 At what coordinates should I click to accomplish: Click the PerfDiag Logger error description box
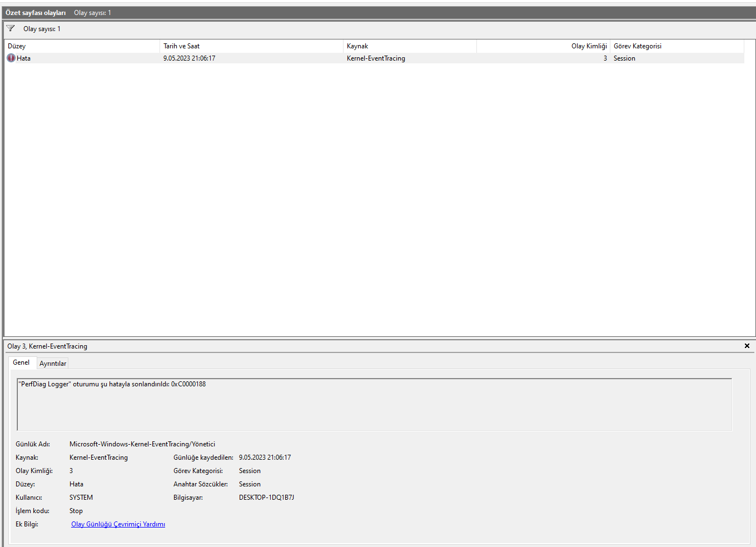click(374, 404)
